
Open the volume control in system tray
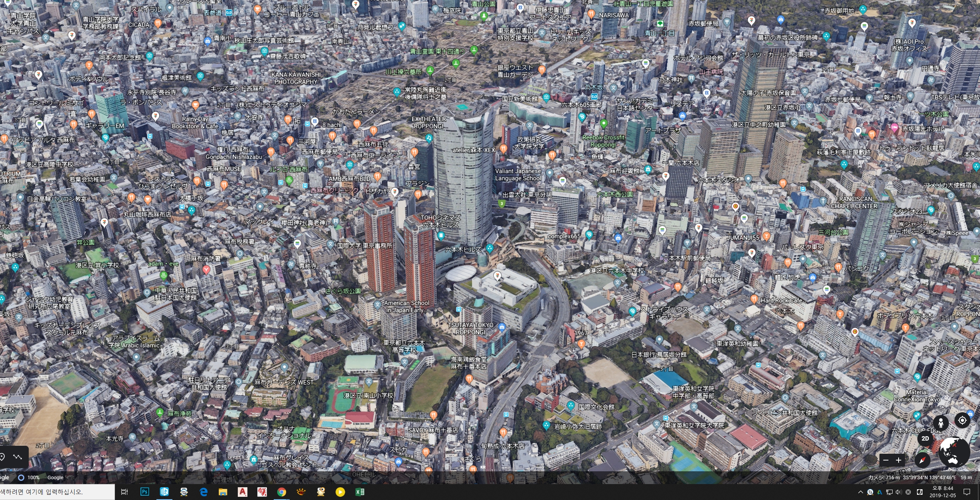899,492
